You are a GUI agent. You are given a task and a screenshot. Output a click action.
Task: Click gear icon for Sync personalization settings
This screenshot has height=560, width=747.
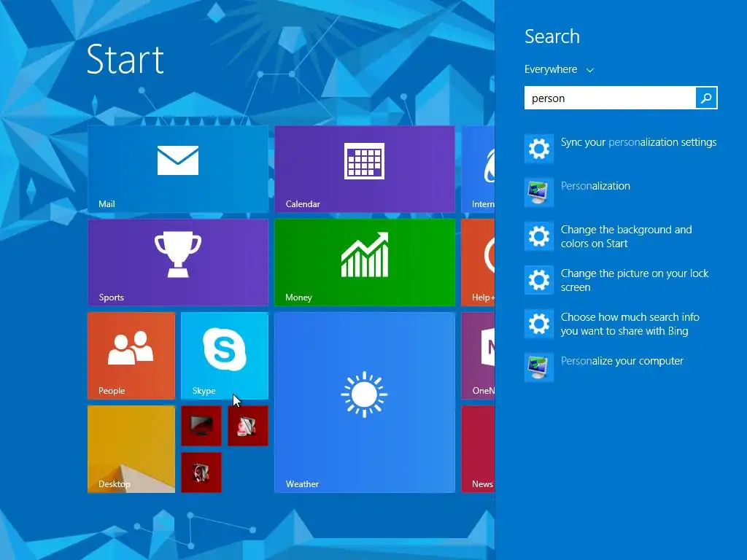click(x=539, y=149)
